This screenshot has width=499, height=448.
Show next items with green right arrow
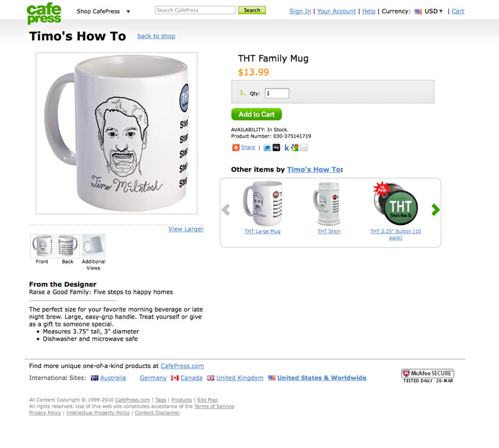(436, 209)
